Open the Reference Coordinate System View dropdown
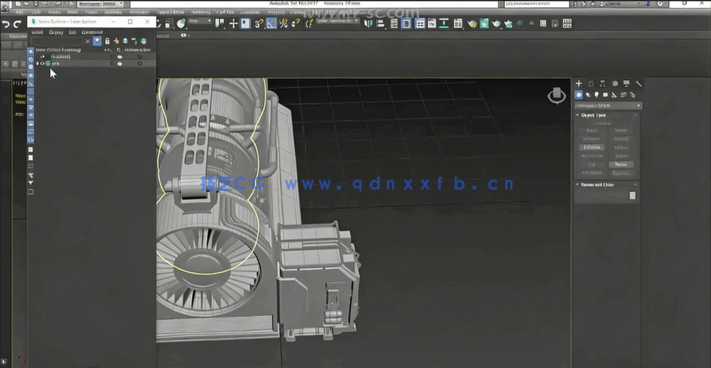 tap(200, 22)
